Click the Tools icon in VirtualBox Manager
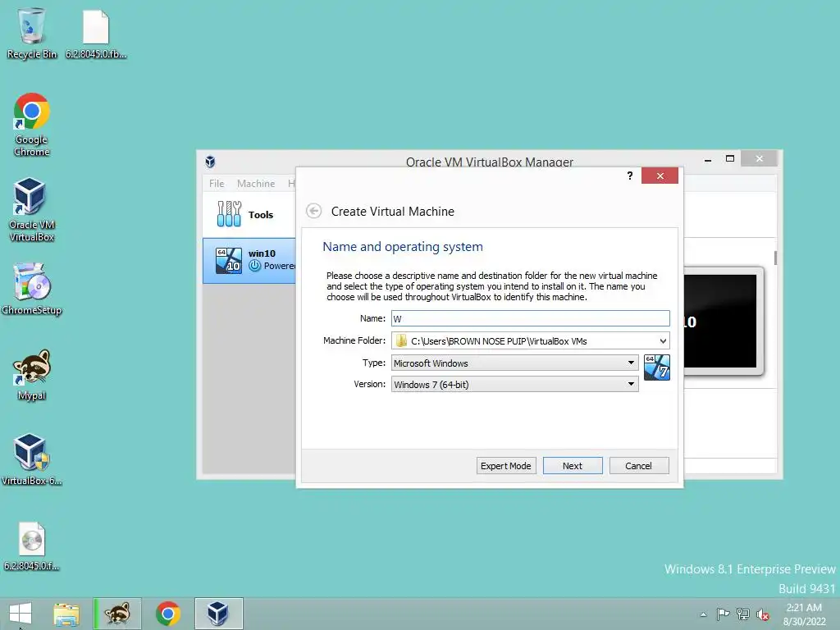This screenshot has height=630, width=840. [x=230, y=214]
